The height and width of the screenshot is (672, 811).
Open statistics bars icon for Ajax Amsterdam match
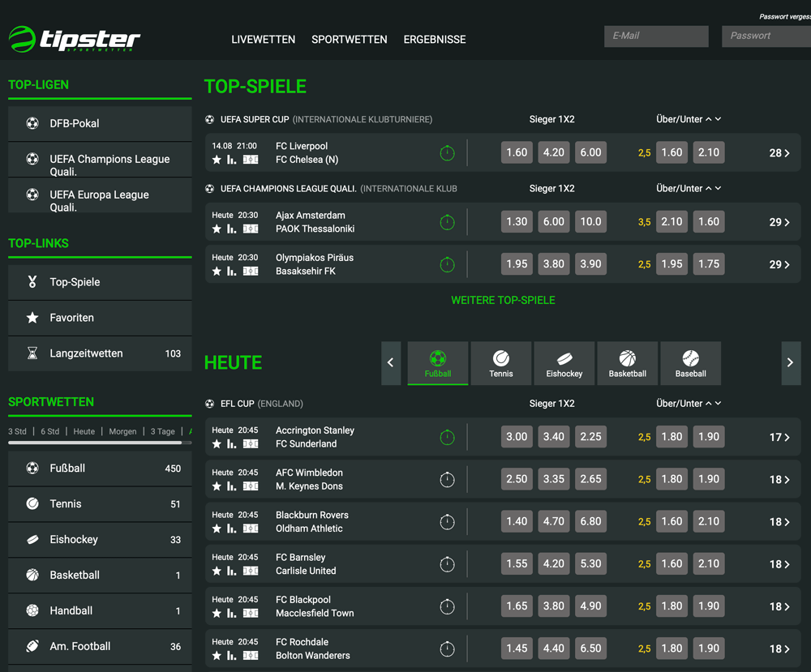click(232, 229)
